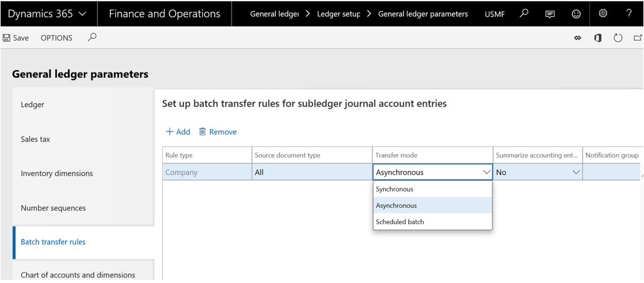The height and width of the screenshot is (283, 644).
Task: Select Synchronous from the transfer mode list
Action: click(x=395, y=189)
